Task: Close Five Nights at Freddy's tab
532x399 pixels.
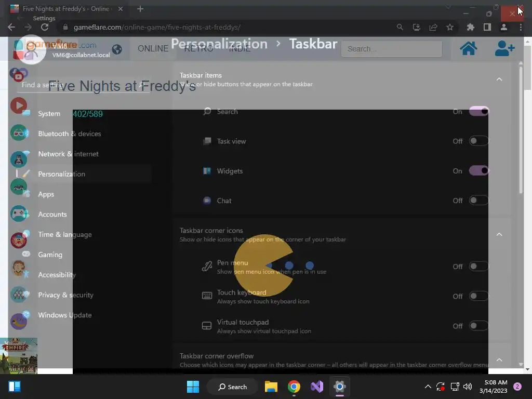Action: (121, 9)
